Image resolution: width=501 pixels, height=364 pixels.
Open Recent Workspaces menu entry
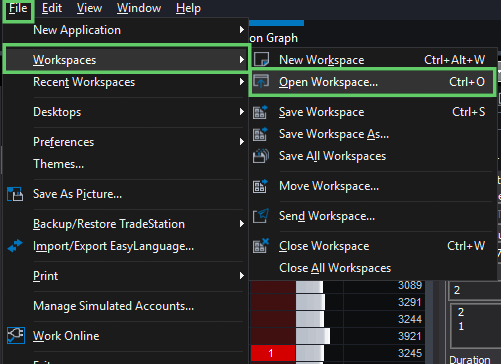coord(84,82)
